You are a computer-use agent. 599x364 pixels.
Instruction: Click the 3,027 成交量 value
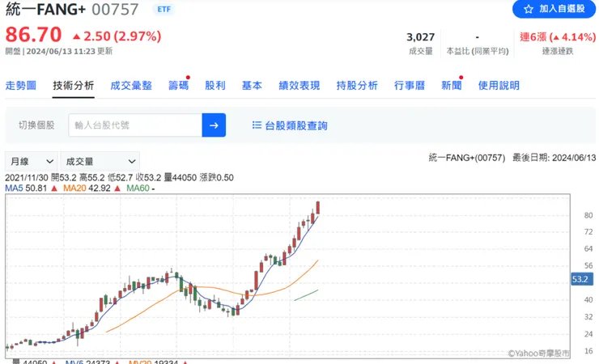click(421, 37)
